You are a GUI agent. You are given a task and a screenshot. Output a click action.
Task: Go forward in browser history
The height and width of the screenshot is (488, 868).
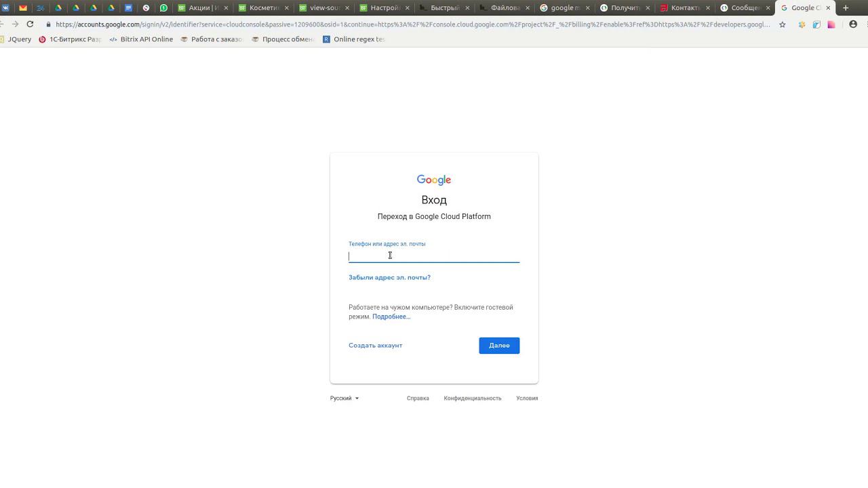[14, 24]
